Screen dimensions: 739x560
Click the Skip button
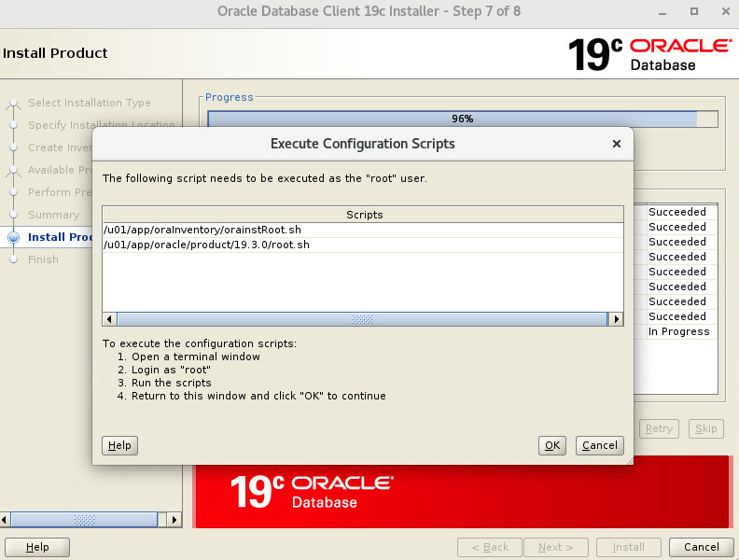[x=706, y=428]
